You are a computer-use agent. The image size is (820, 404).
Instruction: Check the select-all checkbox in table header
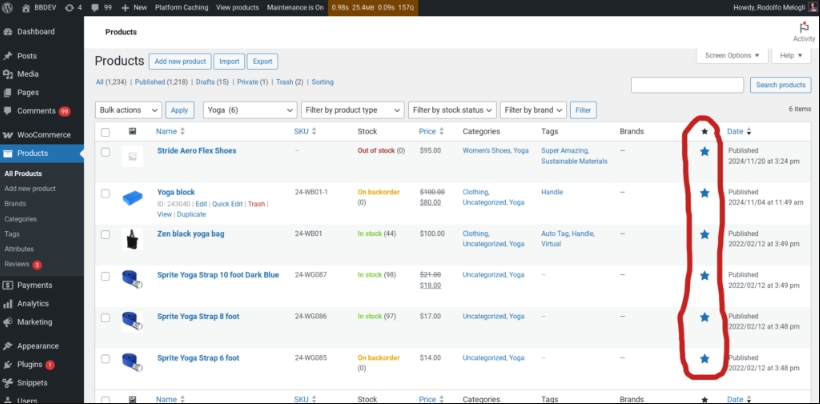pyautogui.click(x=105, y=132)
